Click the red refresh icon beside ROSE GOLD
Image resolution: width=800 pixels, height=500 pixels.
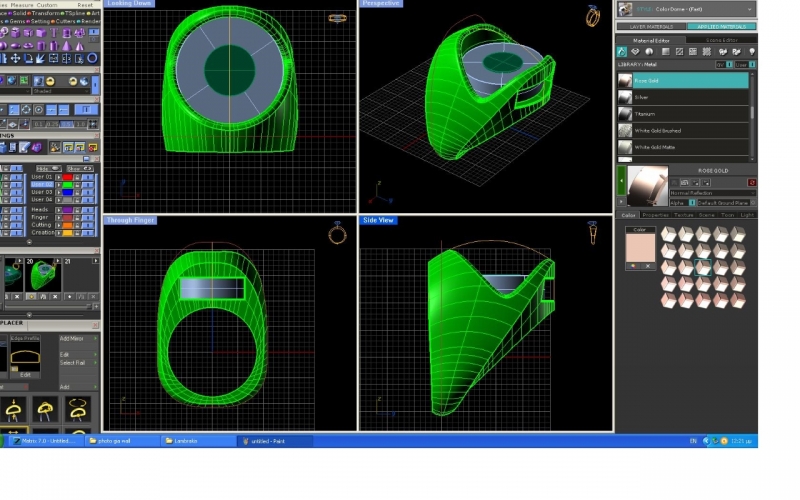pos(752,182)
